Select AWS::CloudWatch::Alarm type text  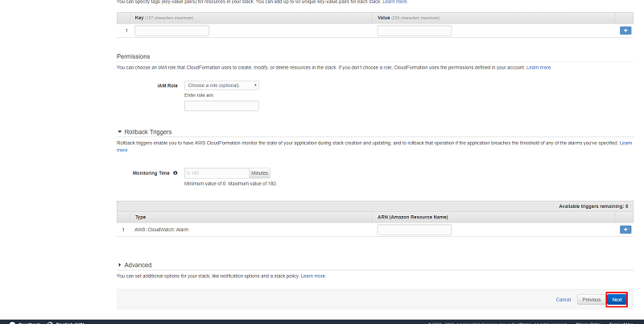162,230
